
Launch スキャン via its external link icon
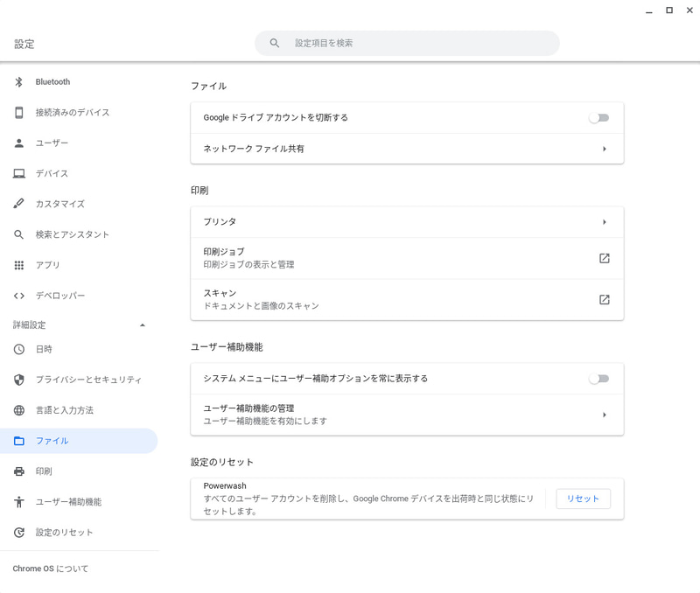point(604,298)
